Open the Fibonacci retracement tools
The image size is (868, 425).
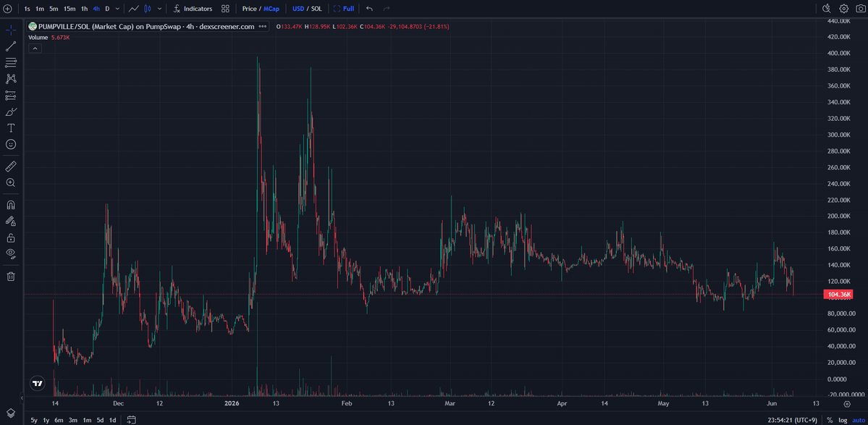11,62
